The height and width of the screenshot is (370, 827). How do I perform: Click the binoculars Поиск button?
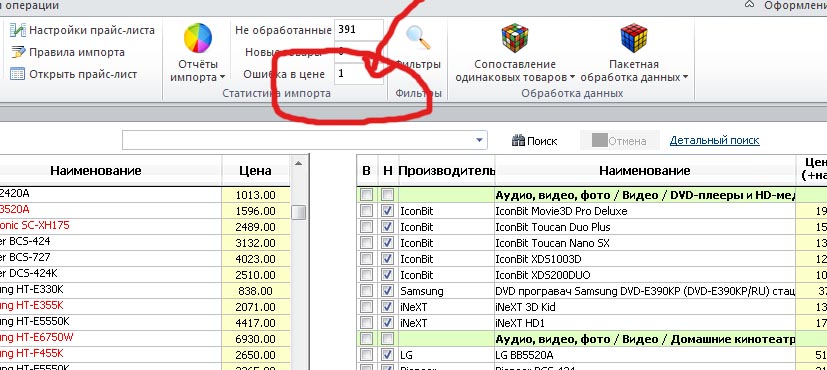click(534, 141)
